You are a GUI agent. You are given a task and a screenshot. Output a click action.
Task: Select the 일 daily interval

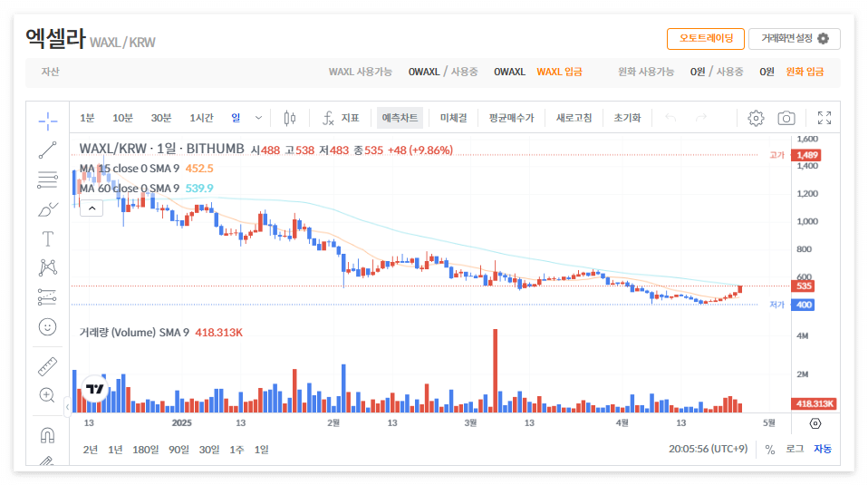pyautogui.click(x=236, y=118)
